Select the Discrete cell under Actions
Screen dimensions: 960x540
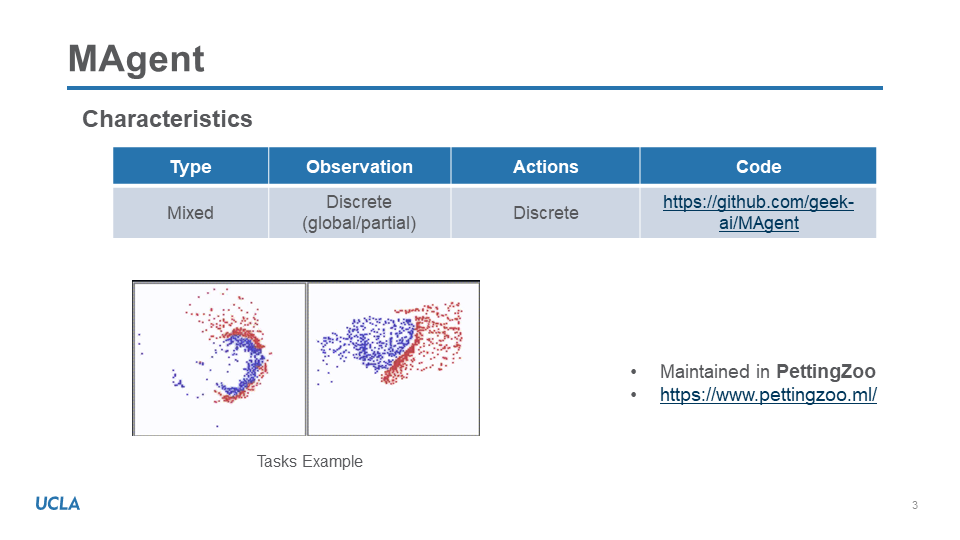(x=545, y=213)
